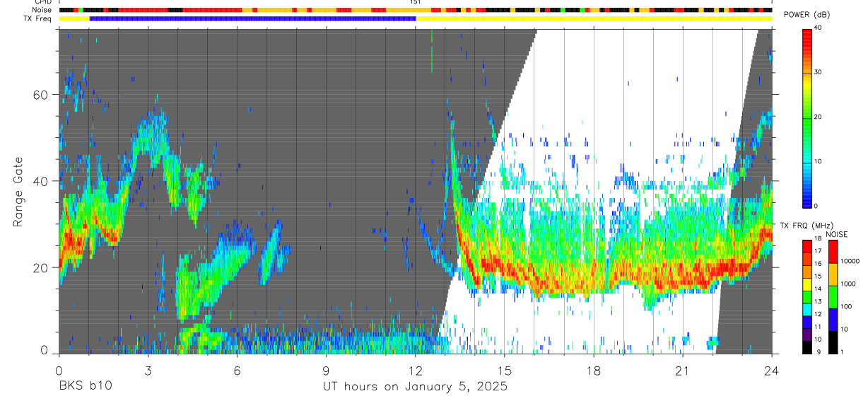Click the x-axis tick label 6
This screenshot has width=868, height=401.
pyautogui.click(x=237, y=371)
